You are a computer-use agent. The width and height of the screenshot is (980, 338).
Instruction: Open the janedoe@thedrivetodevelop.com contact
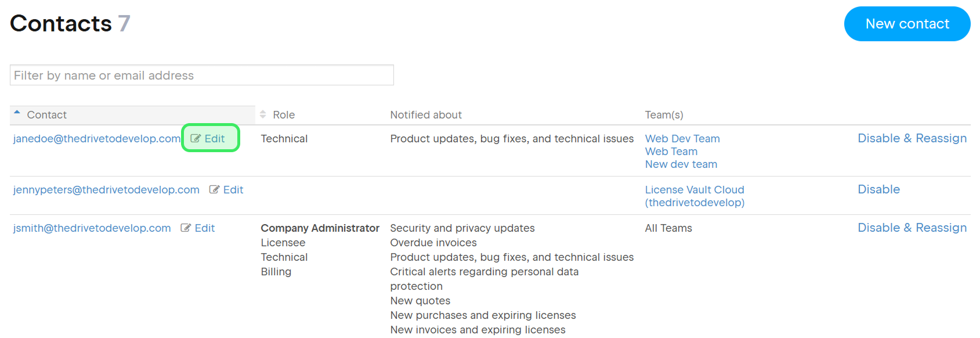pyautogui.click(x=97, y=139)
